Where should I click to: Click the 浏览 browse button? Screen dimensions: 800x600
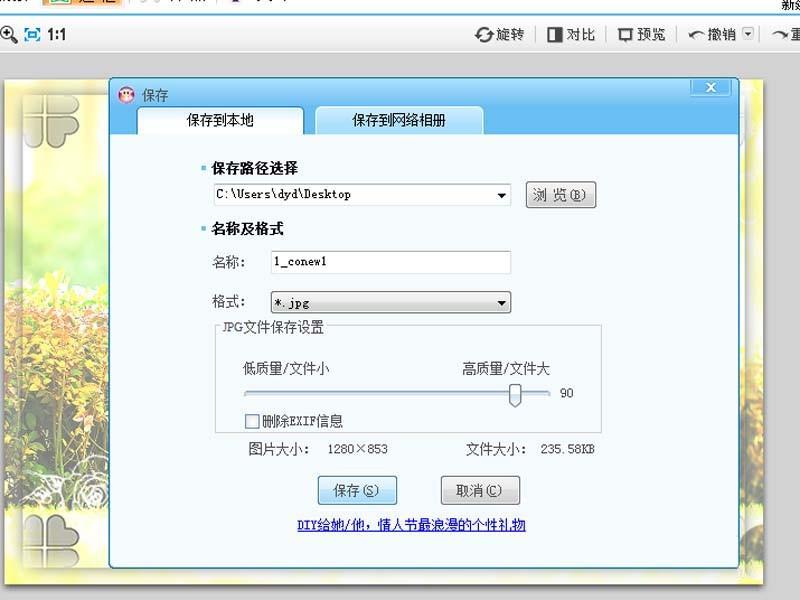click(x=560, y=195)
